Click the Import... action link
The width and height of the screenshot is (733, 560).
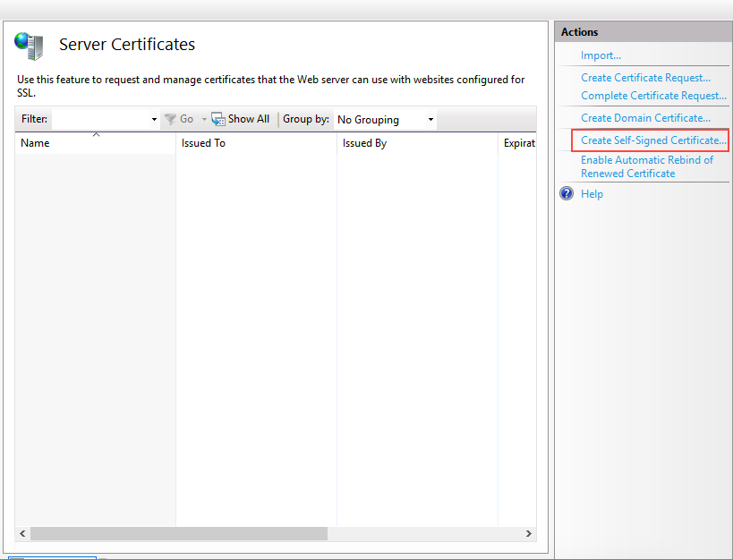coord(601,55)
